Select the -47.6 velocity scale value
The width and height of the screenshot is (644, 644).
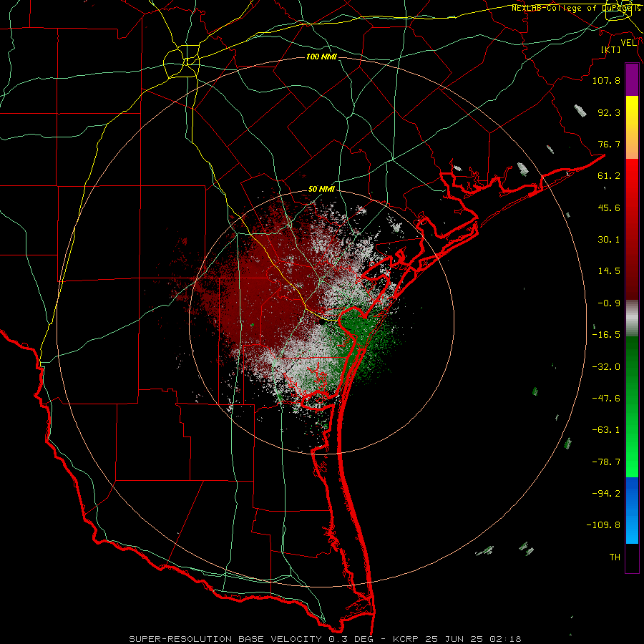coord(606,399)
